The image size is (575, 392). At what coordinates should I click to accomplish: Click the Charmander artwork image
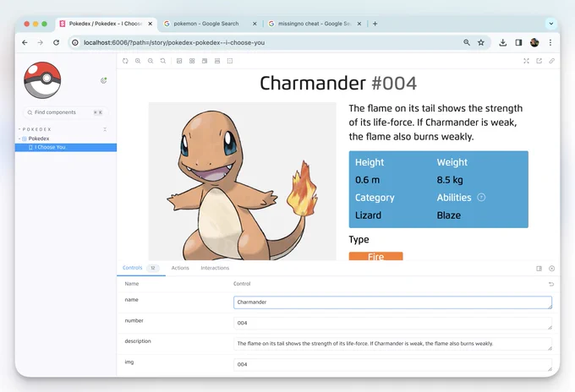[243, 182]
